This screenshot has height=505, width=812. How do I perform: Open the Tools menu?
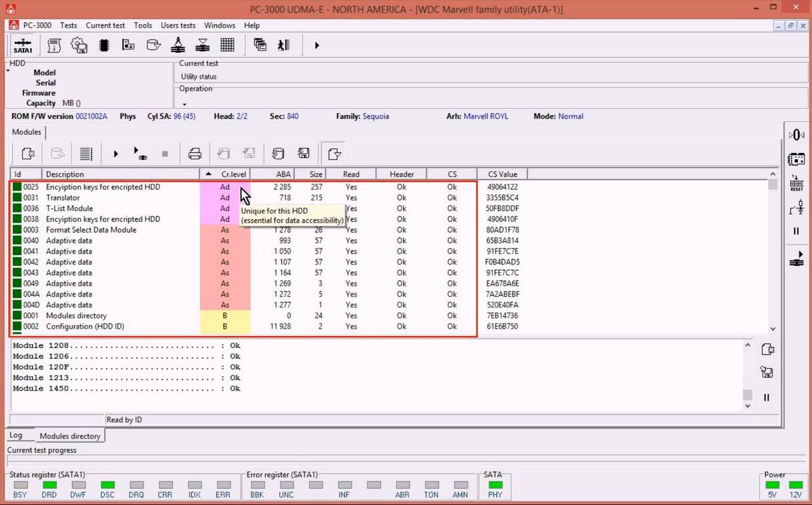click(143, 25)
